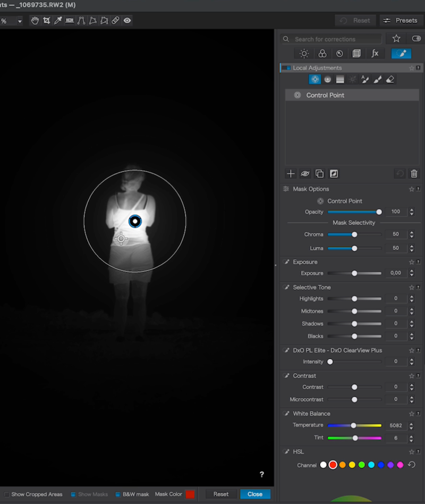Select the cyan HSL channel swatch
This screenshot has height=504, width=425.
pos(371,465)
